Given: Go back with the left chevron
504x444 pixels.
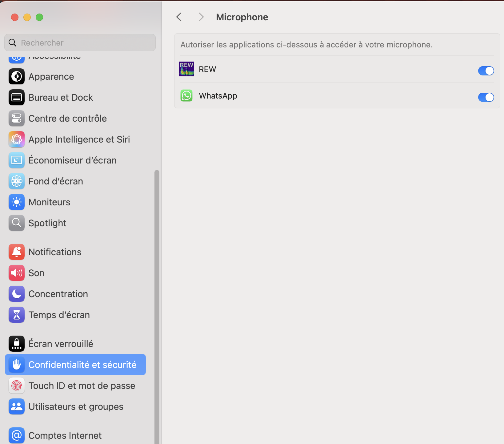Looking at the screenshot, I should (179, 17).
